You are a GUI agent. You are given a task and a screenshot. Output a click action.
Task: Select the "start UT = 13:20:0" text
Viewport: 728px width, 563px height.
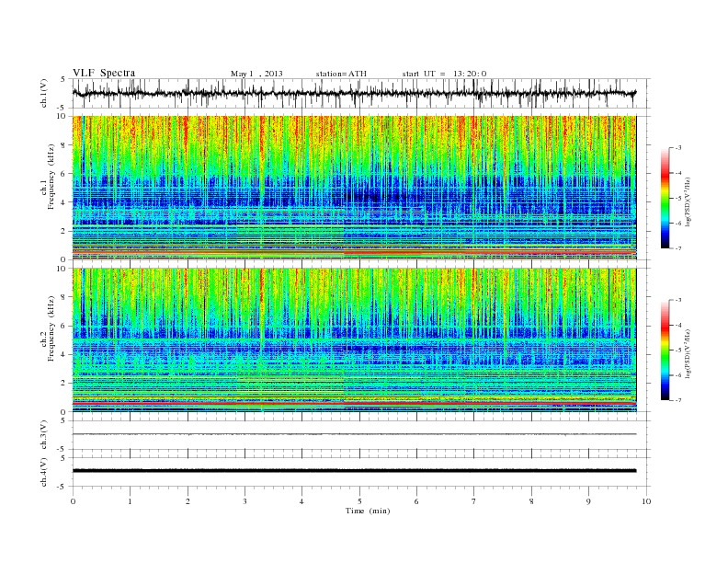click(444, 74)
